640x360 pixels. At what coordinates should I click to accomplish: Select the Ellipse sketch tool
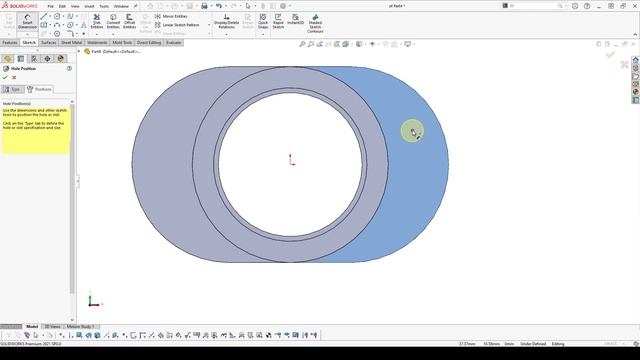pos(70,25)
